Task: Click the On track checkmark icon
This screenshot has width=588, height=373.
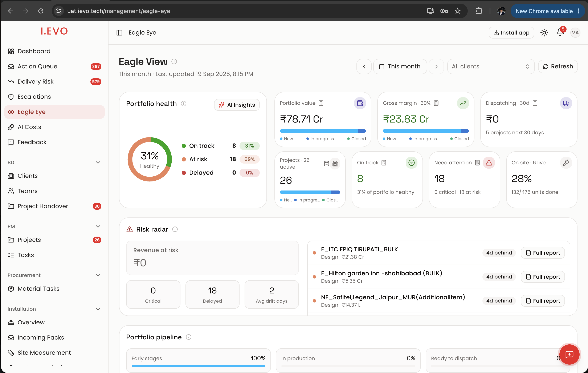Action: point(412,163)
